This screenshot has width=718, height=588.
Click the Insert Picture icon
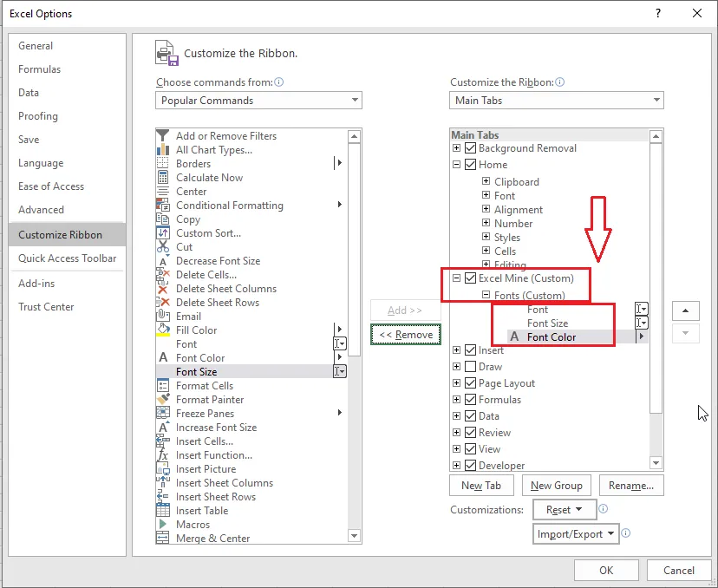point(162,468)
